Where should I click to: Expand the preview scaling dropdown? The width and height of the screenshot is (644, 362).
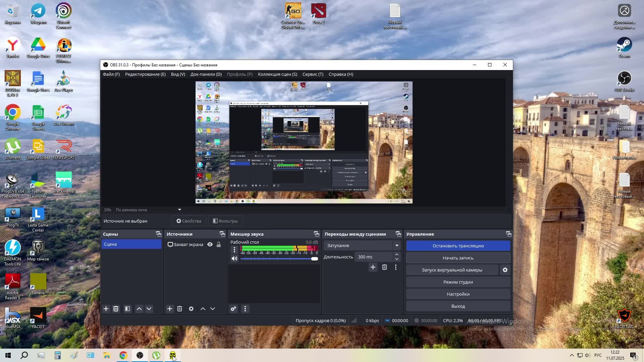(x=179, y=210)
